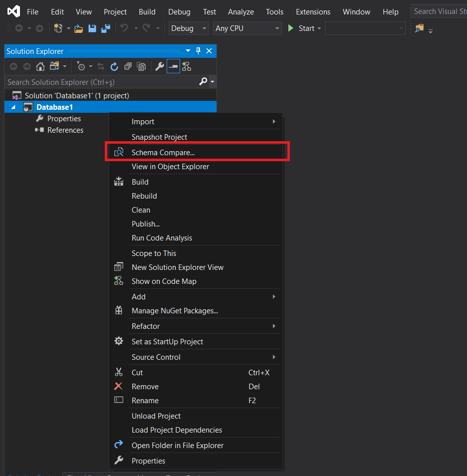This screenshot has height=476, width=467.
Task: Refresh the Solution Explorer
Action: 114,66
